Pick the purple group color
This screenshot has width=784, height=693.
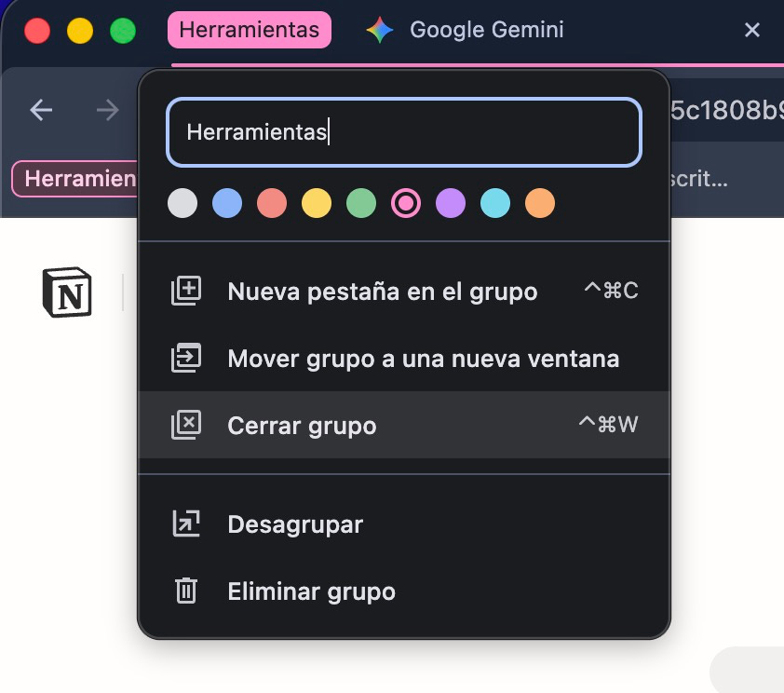pos(451,203)
